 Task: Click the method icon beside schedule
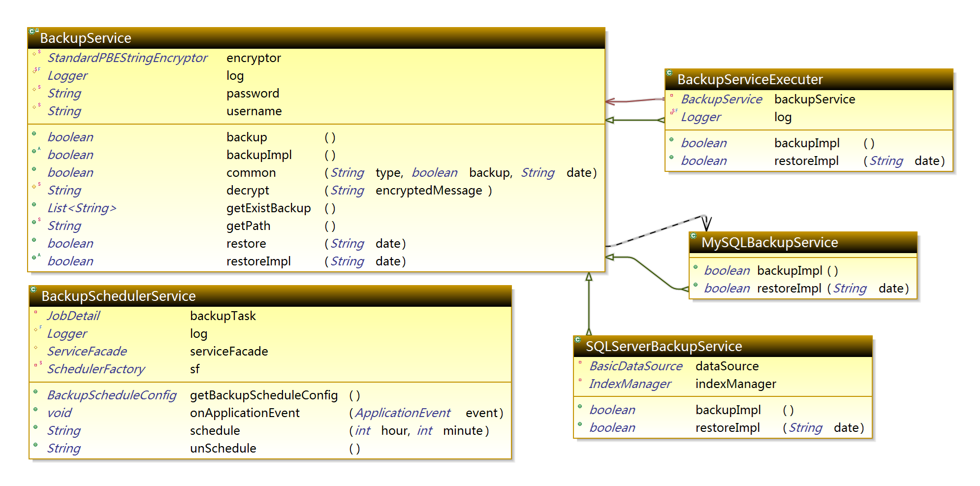(35, 427)
